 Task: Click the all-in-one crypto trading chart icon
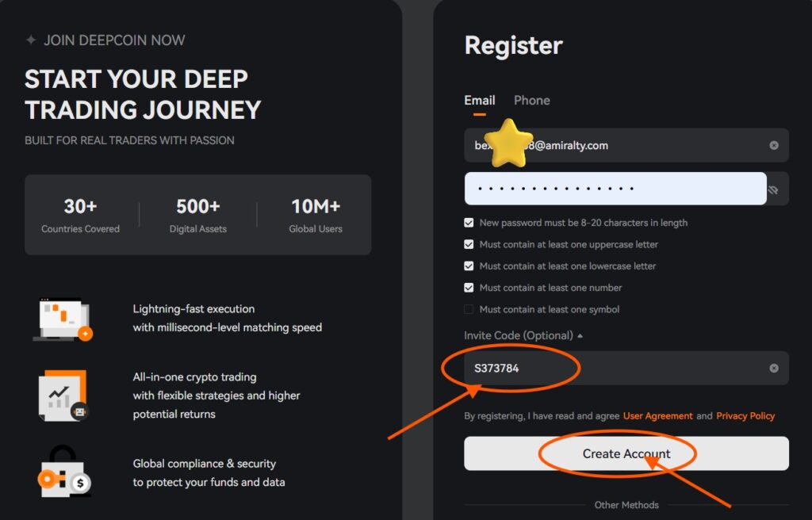[x=63, y=395]
